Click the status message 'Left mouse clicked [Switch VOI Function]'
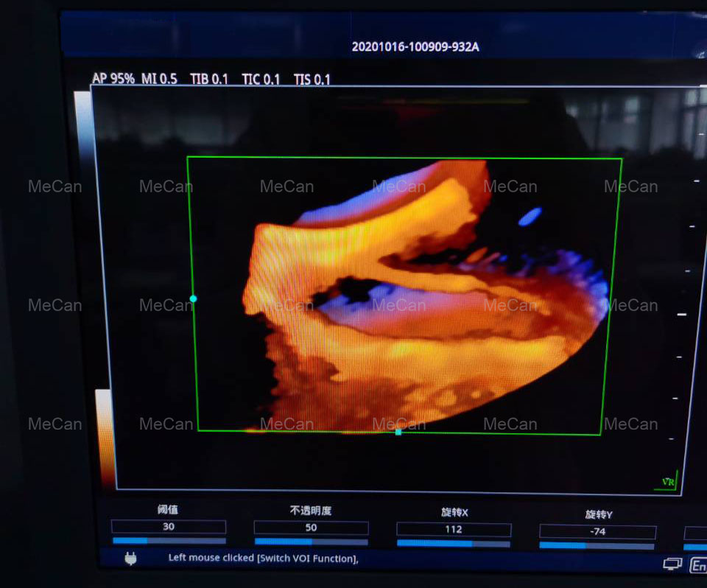 pyautogui.click(x=264, y=559)
